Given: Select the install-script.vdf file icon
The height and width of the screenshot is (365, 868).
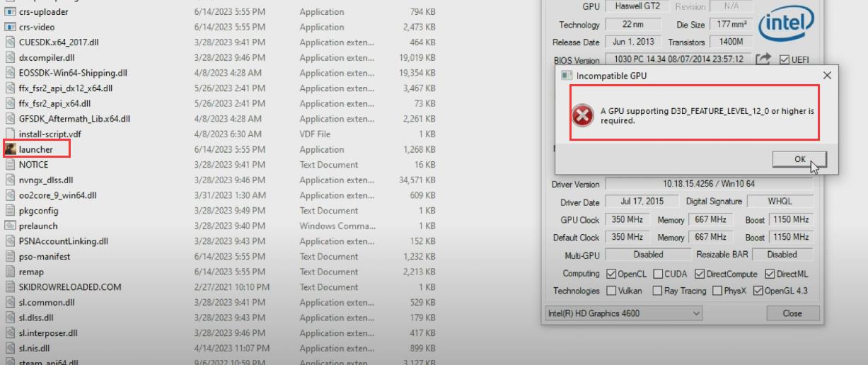Looking at the screenshot, I should coord(11,134).
